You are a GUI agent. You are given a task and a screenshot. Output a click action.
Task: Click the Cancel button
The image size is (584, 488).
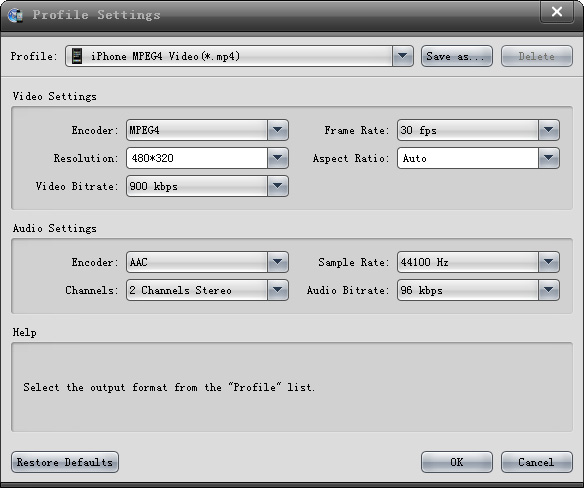536,462
